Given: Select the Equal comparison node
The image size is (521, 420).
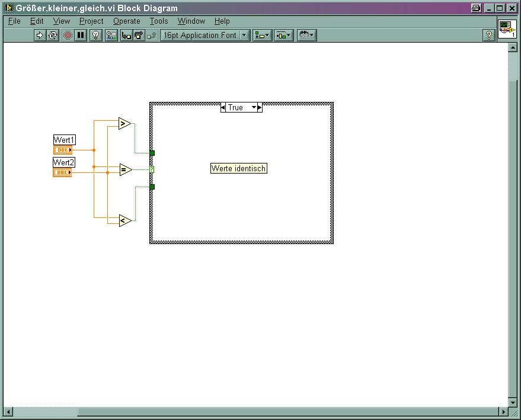Looking at the screenshot, I should pos(124,169).
